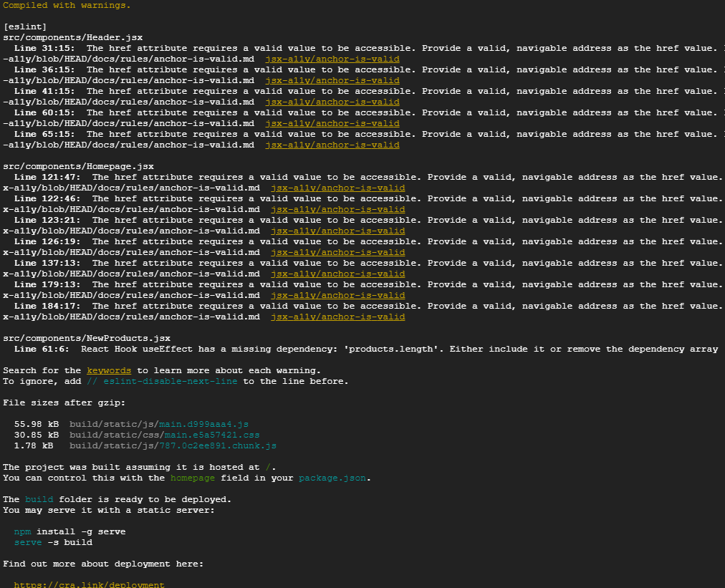Follow the 'keywords' link about warnings
The width and height of the screenshot is (725, 588).
pyautogui.click(x=109, y=371)
